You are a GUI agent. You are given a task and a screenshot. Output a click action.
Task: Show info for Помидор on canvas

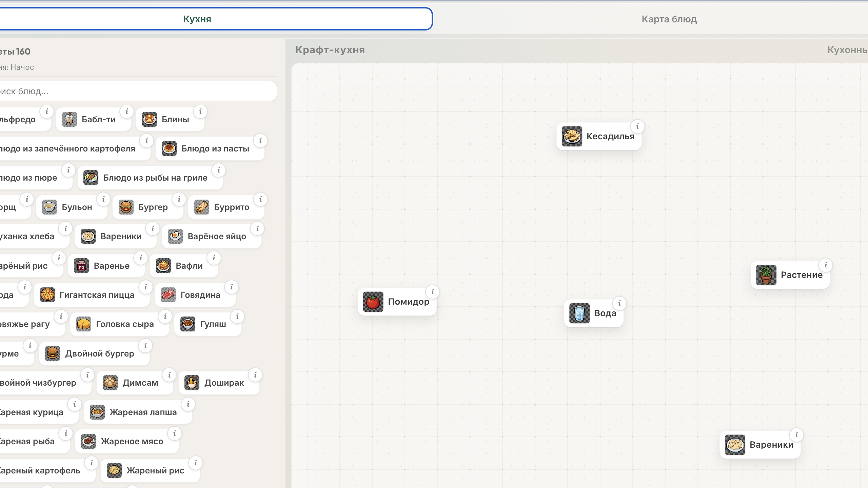pos(433,292)
